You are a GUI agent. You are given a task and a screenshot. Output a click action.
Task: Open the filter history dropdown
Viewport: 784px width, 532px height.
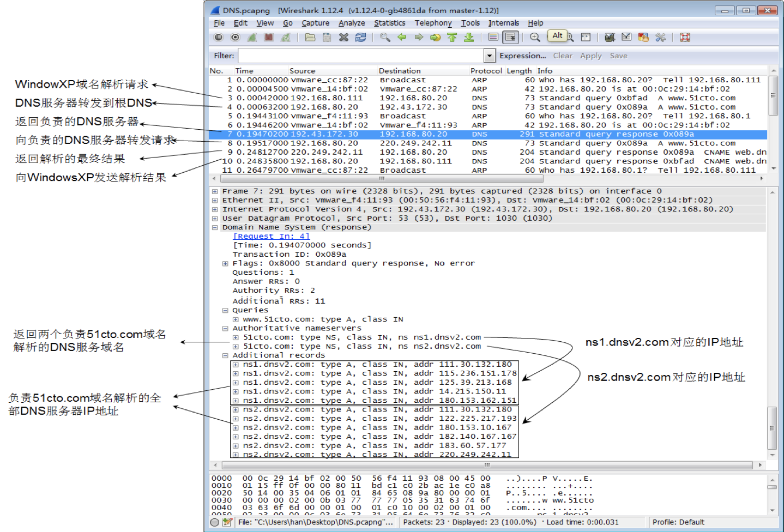click(x=489, y=56)
